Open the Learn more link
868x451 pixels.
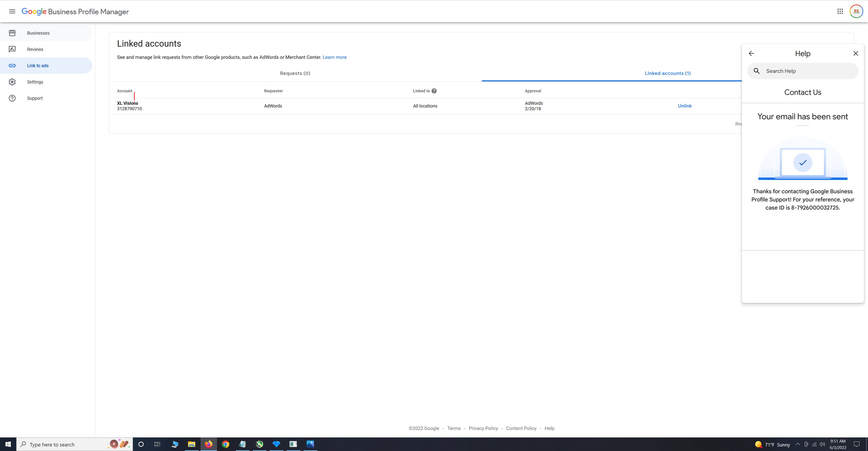334,57
